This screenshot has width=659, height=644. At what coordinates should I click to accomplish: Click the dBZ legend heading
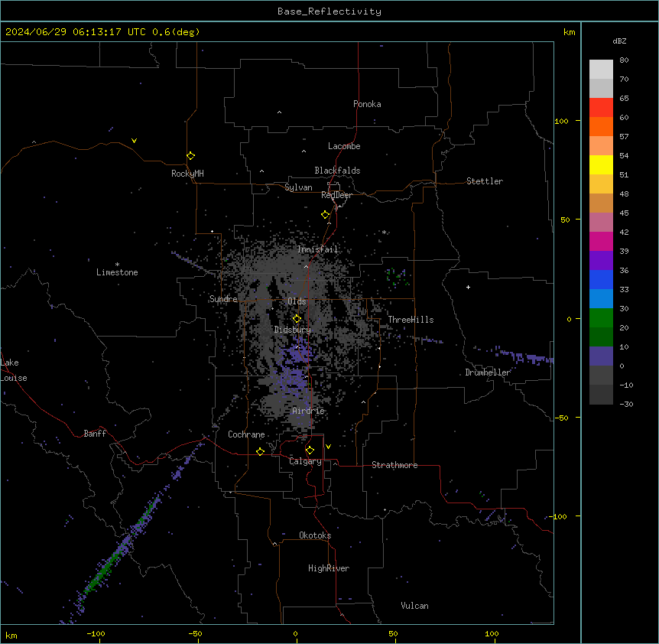619,41
